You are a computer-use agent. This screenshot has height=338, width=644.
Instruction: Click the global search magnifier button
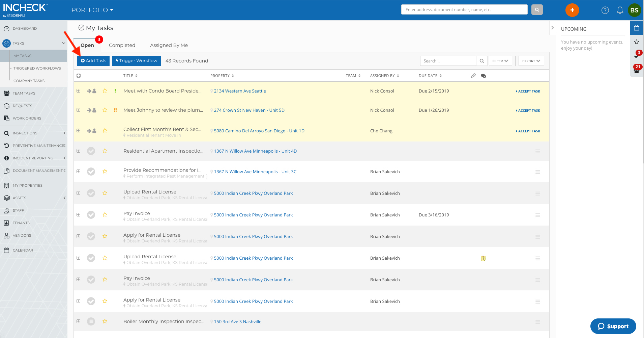click(537, 10)
